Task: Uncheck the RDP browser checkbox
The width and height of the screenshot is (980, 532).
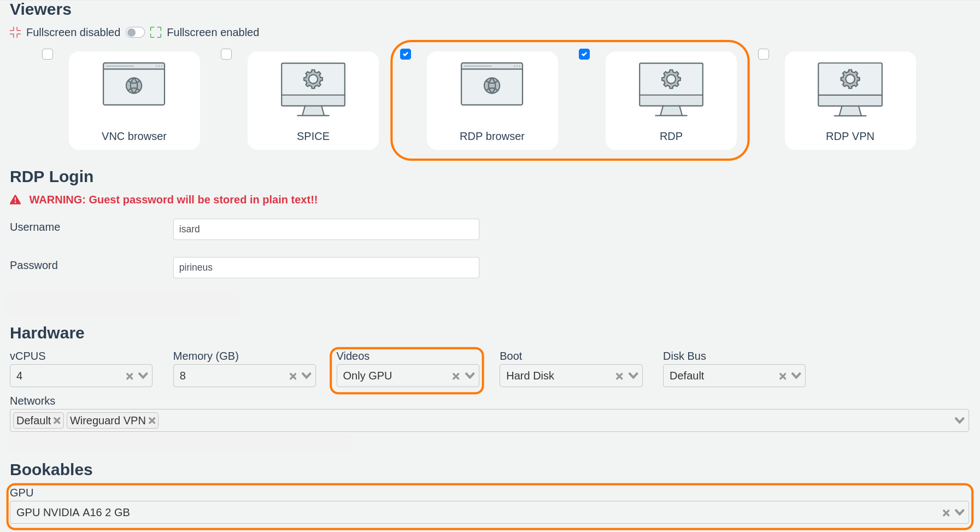Action: [x=406, y=54]
